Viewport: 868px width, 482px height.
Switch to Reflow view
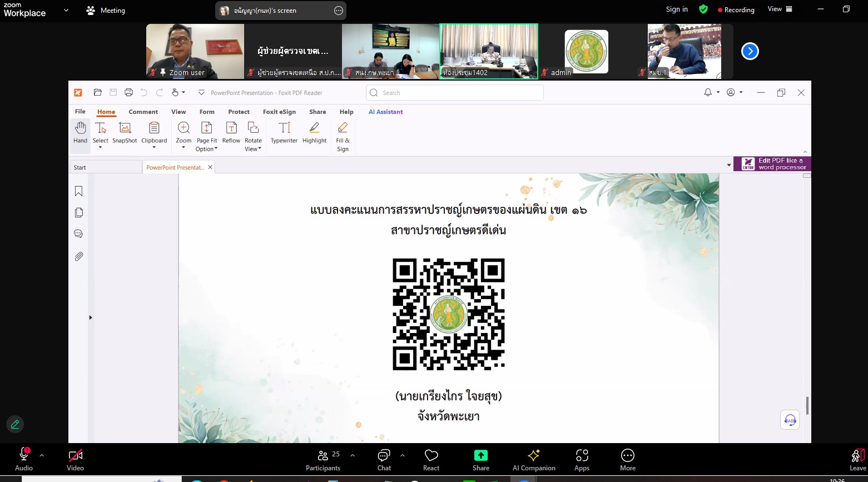[231, 133]
